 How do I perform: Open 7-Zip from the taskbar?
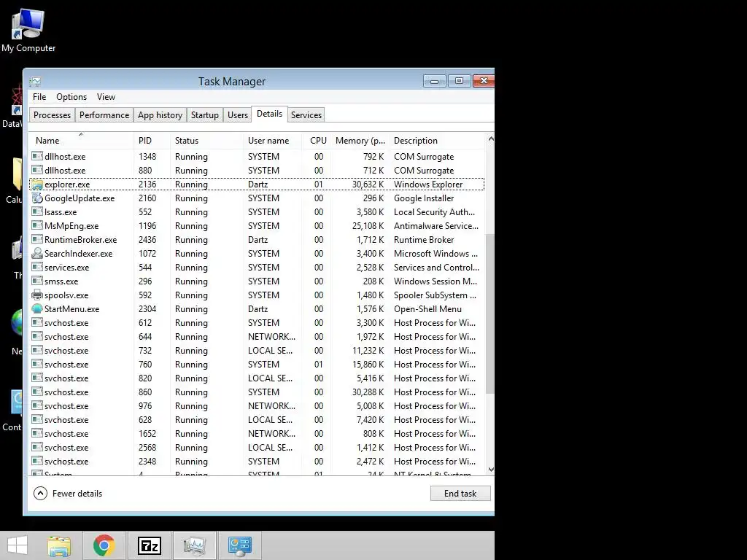coord(149,545)
